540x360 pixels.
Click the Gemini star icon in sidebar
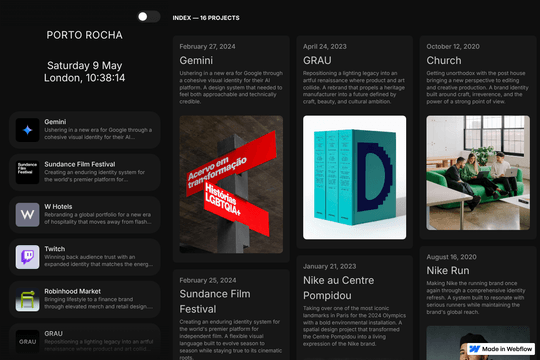tap(28, 130)
